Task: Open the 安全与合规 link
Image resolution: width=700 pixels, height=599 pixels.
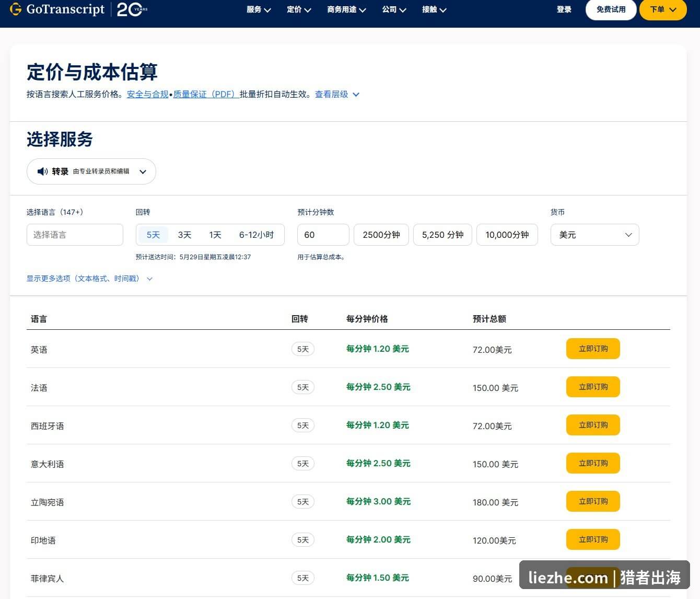Action: (148, 94)
